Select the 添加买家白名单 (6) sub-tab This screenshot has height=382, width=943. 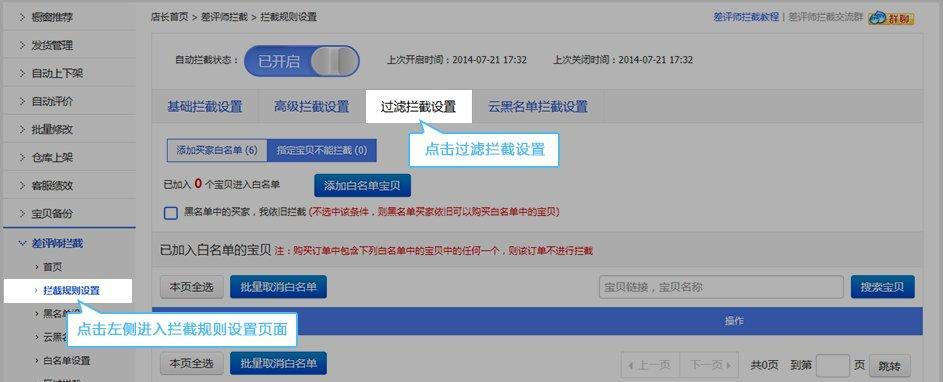217,150
